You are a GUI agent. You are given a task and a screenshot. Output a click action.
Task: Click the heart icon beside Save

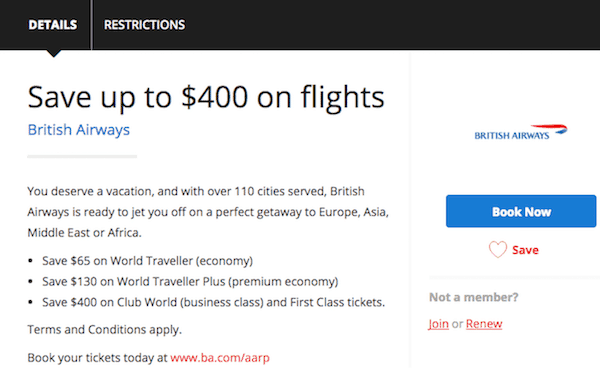498,249
